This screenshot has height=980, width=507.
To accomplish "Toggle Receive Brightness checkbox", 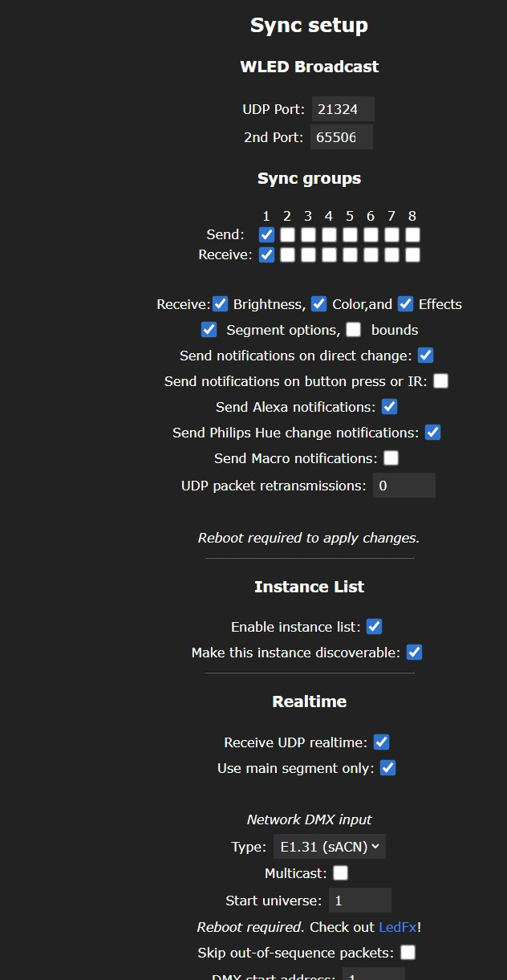I will point(221,303).
